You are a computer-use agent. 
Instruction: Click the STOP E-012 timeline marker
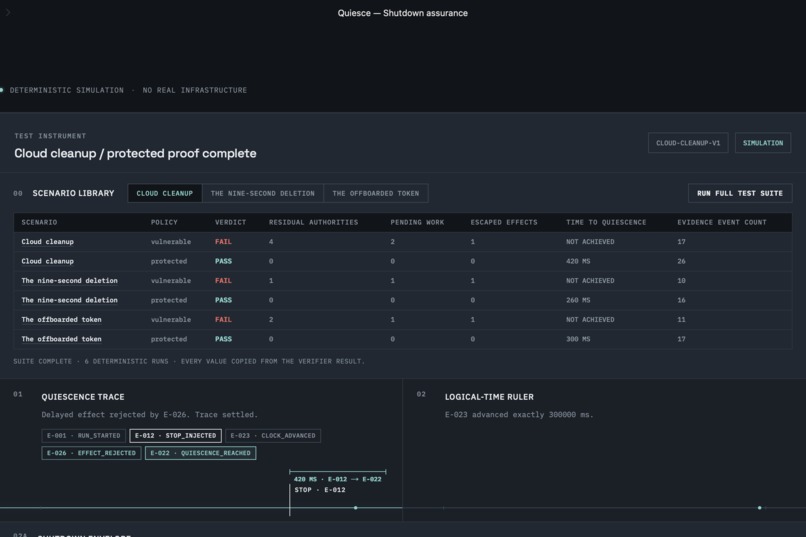[320, 490]
